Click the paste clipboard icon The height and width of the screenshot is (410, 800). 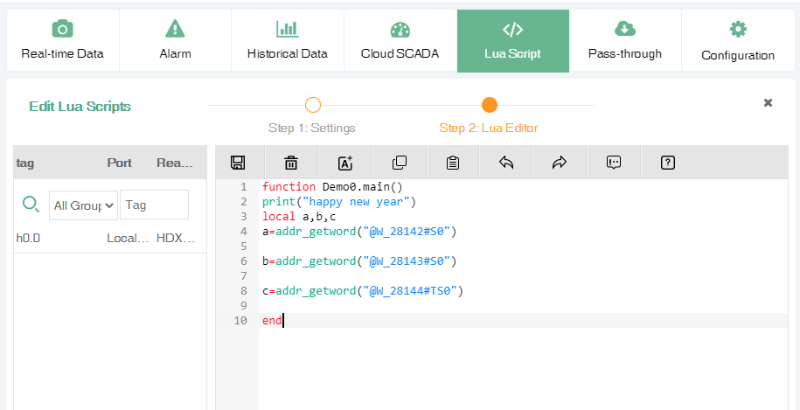(x=453, y=163)
